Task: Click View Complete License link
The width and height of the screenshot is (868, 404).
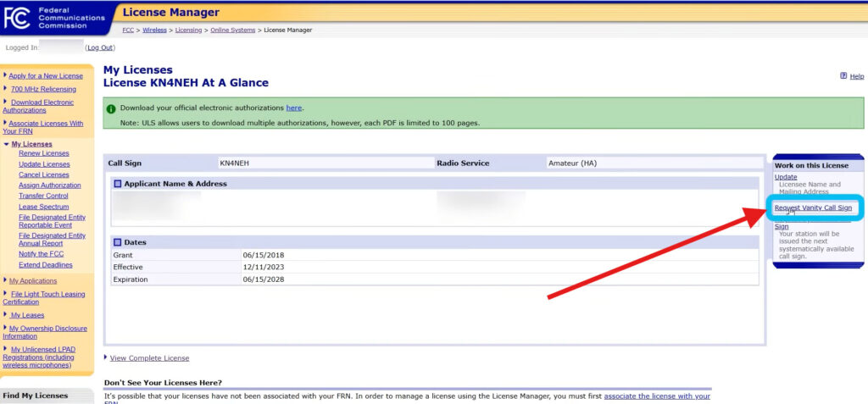Action: tap(149, 358)
